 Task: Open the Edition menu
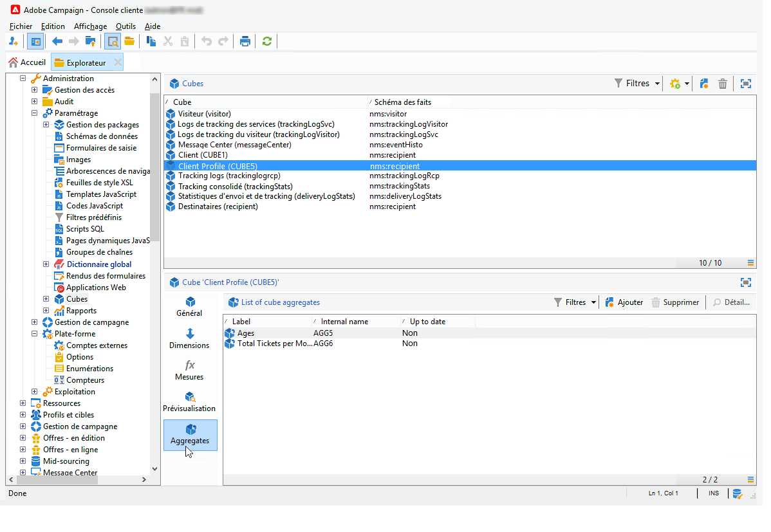pyautogui.click(x=53, y=26)
